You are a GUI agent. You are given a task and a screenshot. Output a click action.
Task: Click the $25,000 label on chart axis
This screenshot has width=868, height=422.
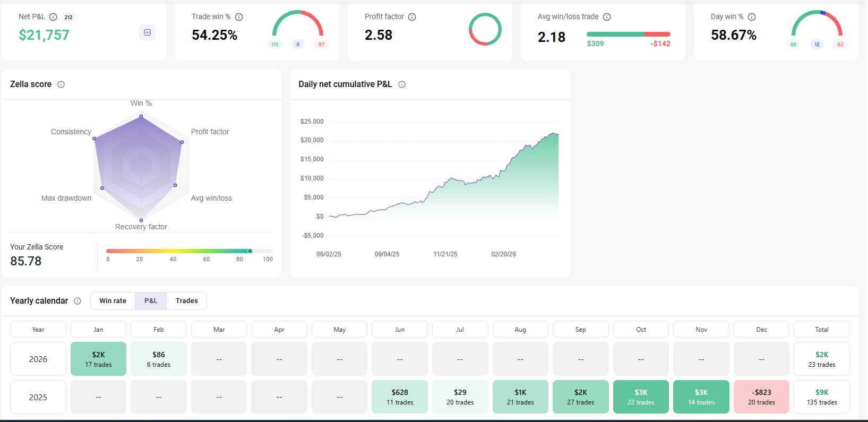[x=312, y=122]
